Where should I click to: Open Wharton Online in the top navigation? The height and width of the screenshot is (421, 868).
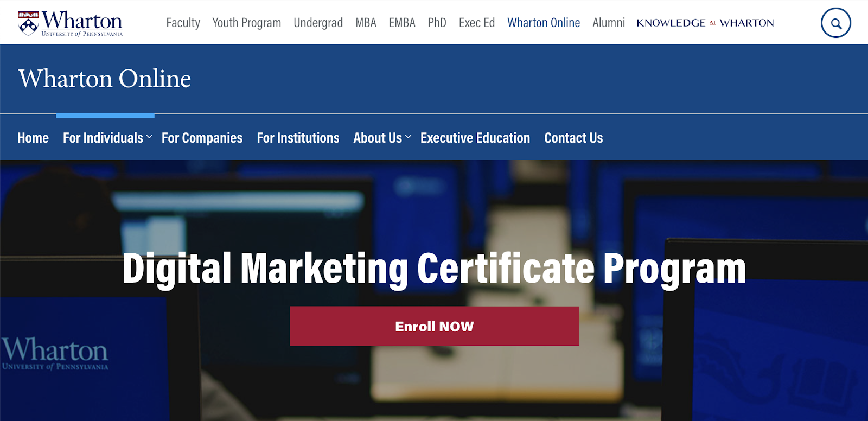544,23
